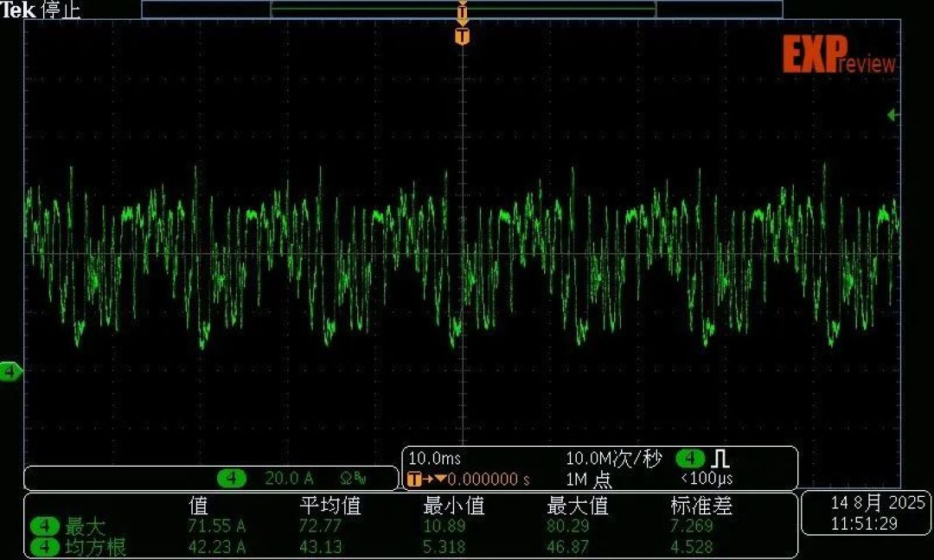Click the channel 4 badge for 最大 measurement

pos(45,526)
